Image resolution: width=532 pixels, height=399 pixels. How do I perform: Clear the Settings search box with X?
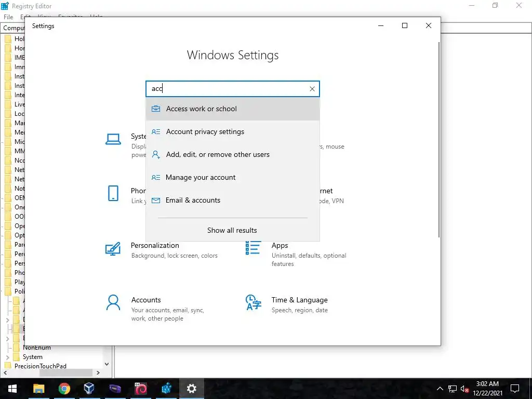312,89
